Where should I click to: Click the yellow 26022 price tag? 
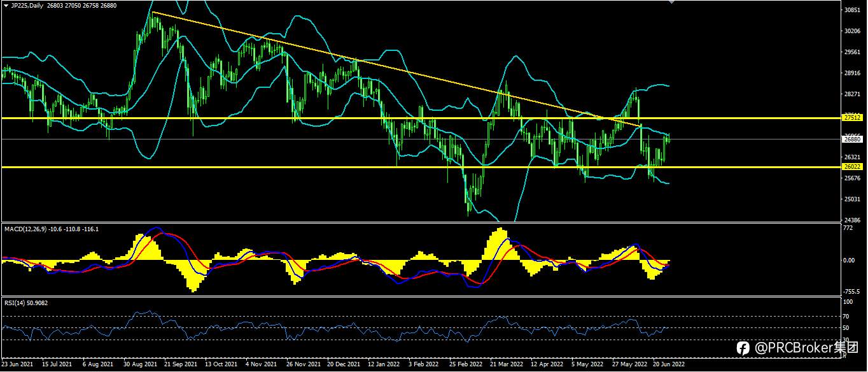[852, 167]
